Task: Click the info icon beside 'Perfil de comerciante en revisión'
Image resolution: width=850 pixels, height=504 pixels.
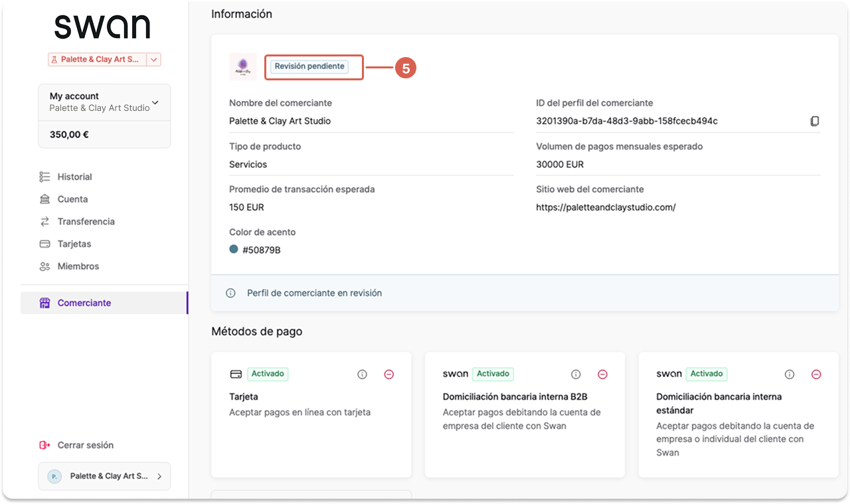Action: point(230,293)
